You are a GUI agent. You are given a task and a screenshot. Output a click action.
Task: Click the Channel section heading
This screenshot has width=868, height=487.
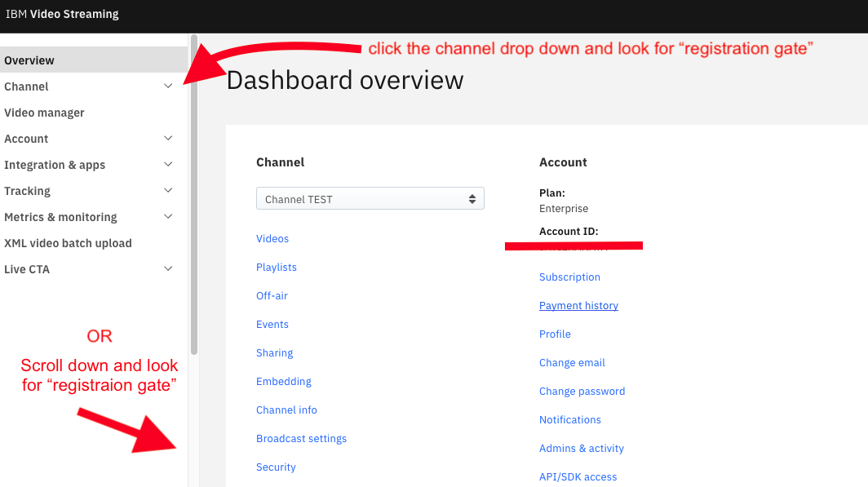point(280,162)
